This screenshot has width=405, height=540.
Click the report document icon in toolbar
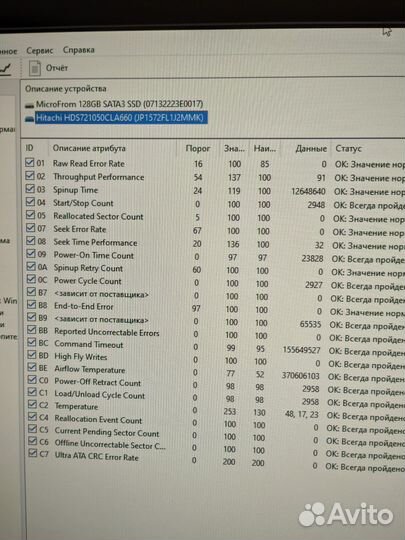point(35,68)
